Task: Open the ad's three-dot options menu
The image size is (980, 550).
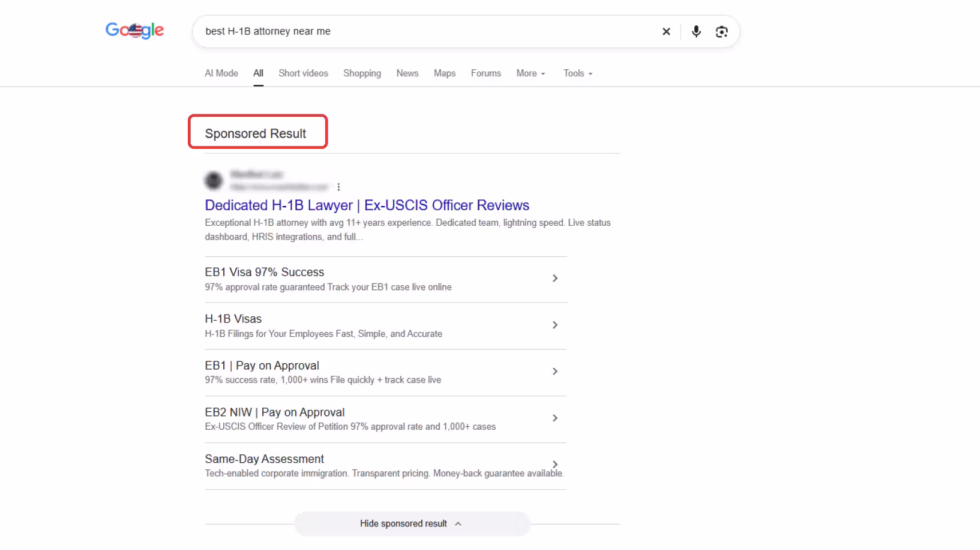Action: 339,187
